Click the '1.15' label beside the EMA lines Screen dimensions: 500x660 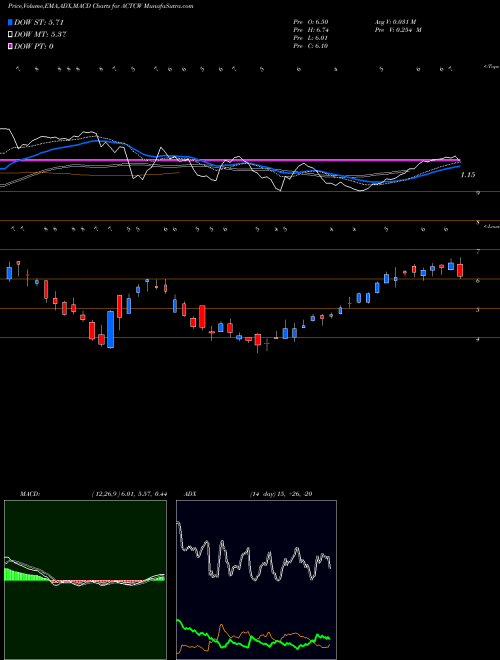pyautogui.click(x=468, y=175)
